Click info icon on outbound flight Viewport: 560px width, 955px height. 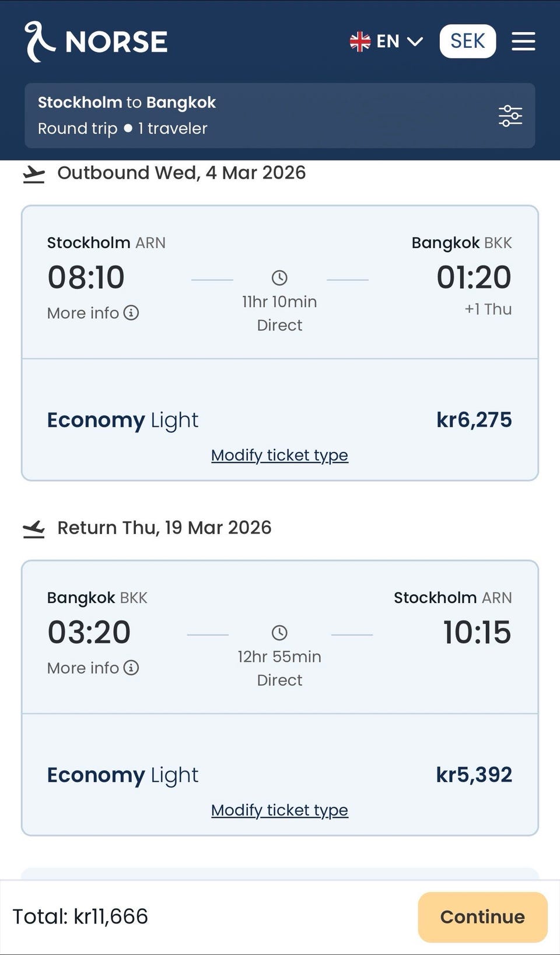pos(131,313)
